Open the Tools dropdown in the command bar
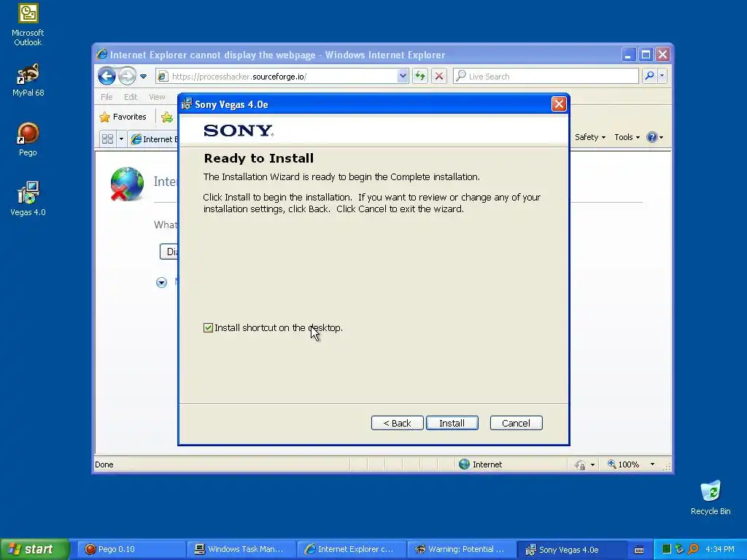This screenshot has height=560, width=747. [627, 137]
